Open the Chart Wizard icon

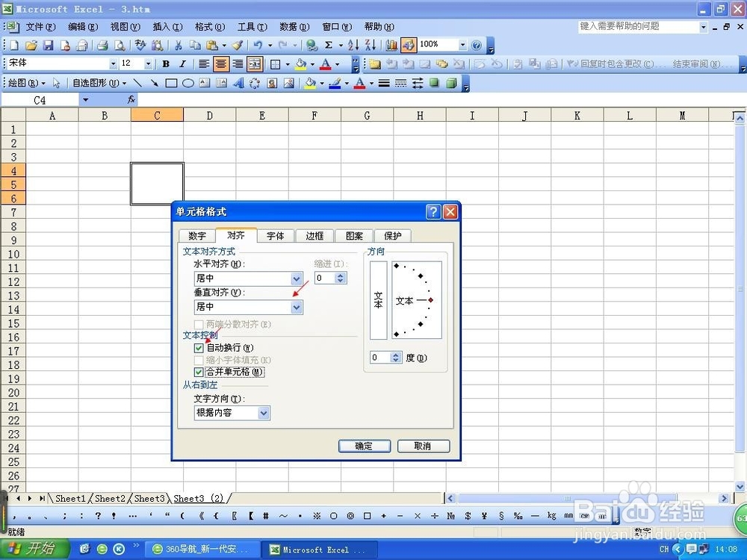click(x=391, y=46)
